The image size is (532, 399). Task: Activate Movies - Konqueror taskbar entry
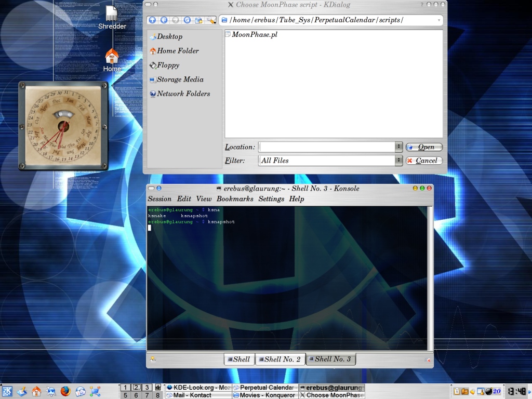coord(265,395)
